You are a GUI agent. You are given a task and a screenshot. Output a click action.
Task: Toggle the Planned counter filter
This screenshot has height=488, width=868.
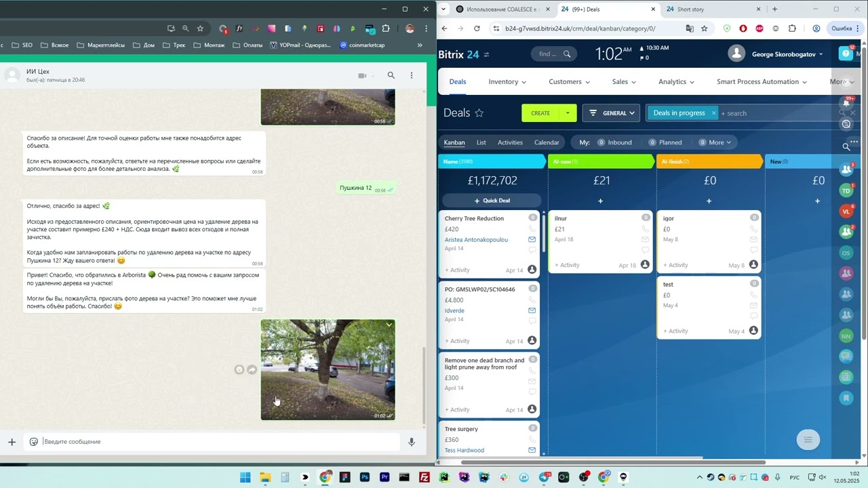[665, 142]
